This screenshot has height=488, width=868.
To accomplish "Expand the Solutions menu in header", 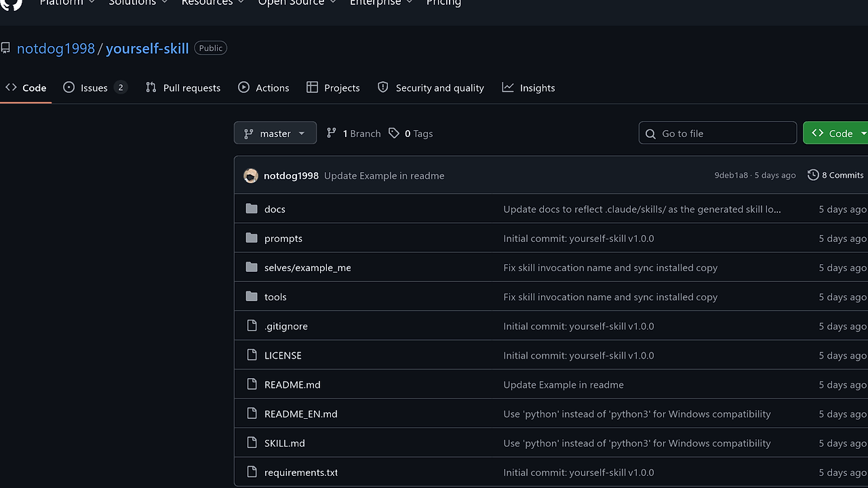I will pyautogui.click(x=138, y=3).
